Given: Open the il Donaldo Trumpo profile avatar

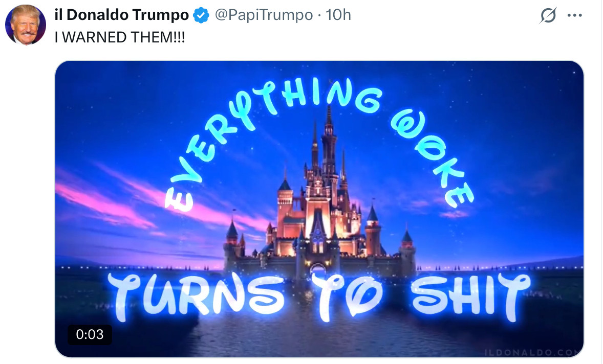Looking at the screenshot, I should [26, 25].
